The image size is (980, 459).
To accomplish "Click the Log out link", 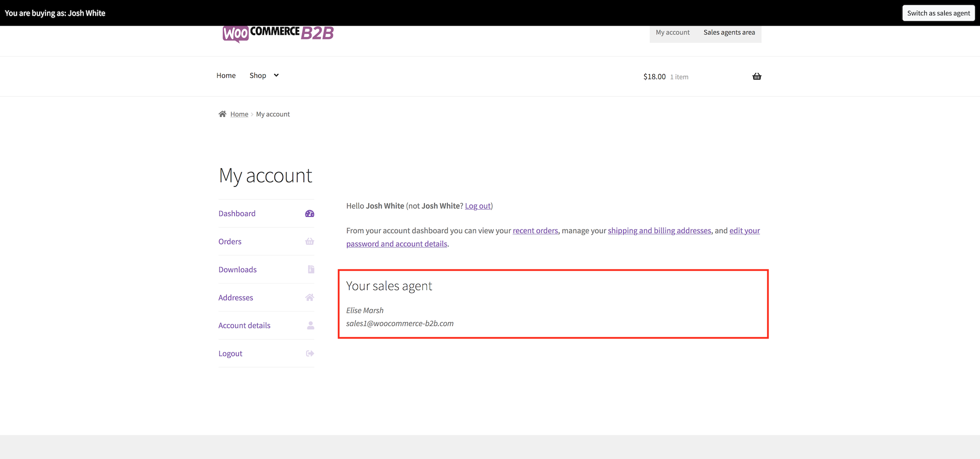I will coord(477,206).
